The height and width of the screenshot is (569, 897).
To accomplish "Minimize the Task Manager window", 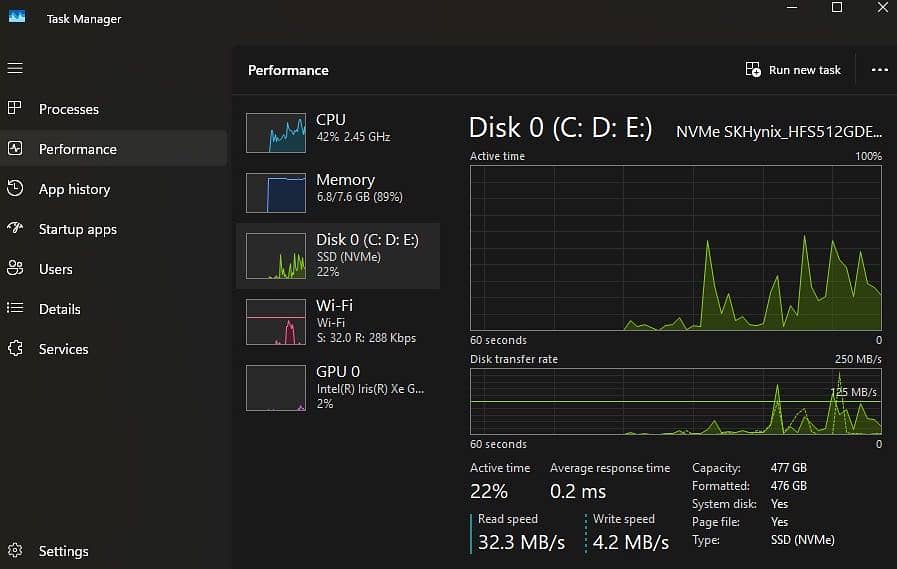I will 792,7.
